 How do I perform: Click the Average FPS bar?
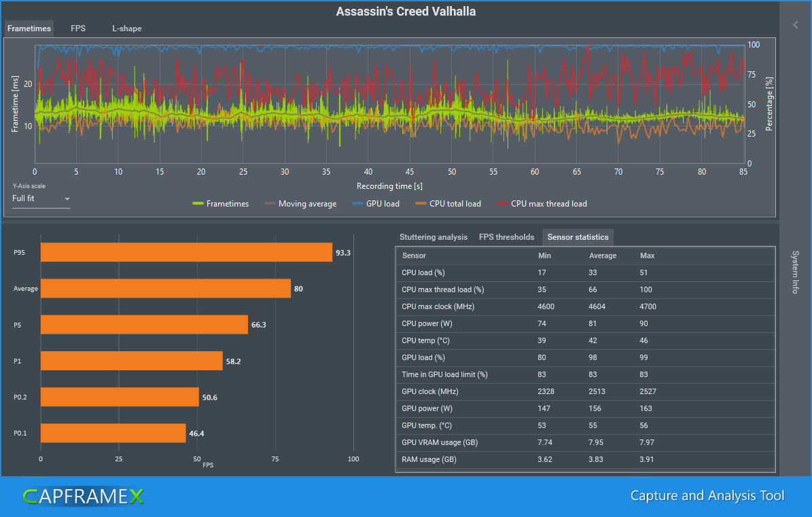(x=165, y=289)
